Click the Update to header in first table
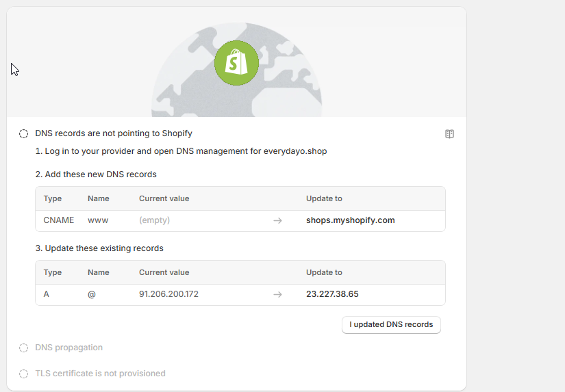 click(324, 198)
